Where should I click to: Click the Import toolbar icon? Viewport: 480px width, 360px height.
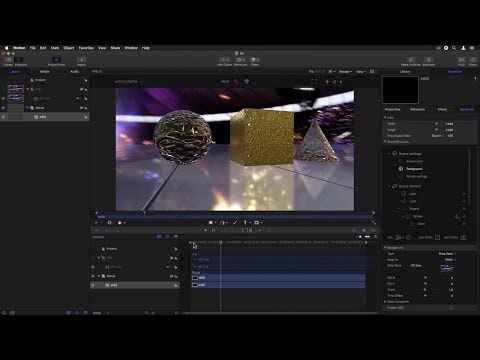coord(82,59)
